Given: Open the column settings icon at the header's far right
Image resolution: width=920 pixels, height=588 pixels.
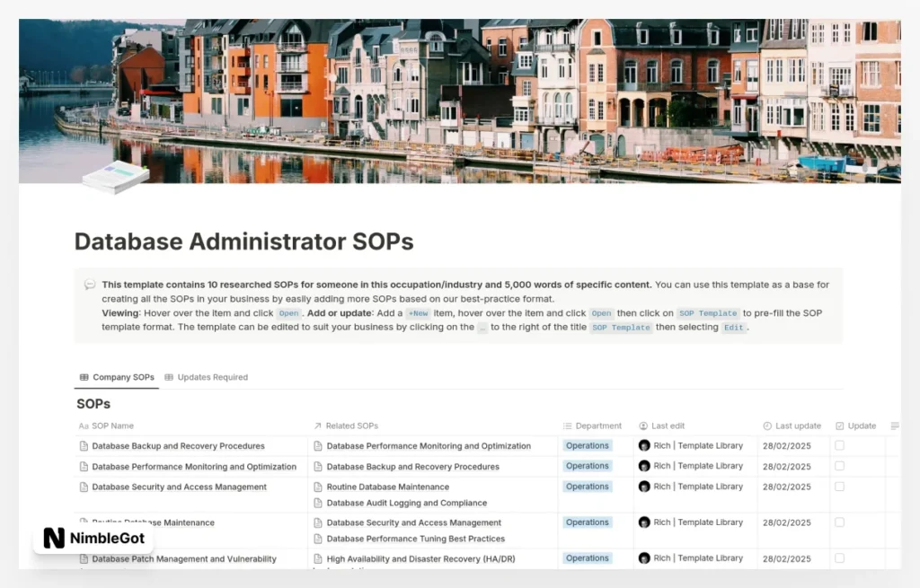Looking at the screenshot, I should click(x=893, y=426).
